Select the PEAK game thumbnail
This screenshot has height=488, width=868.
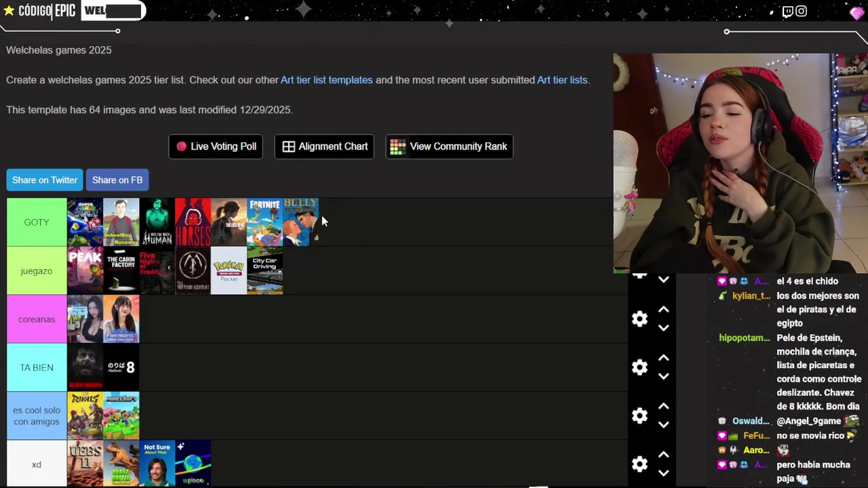(x=85, y=270)
